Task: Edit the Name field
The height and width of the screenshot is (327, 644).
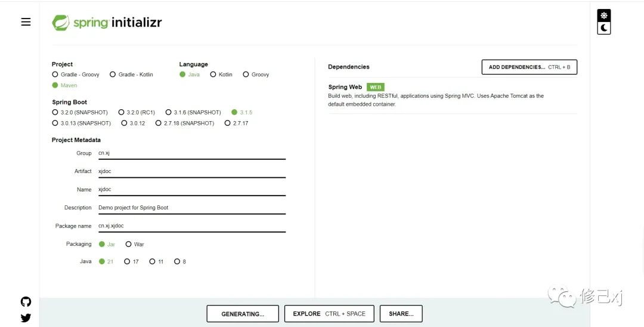Action: click(x=192, y=189)
